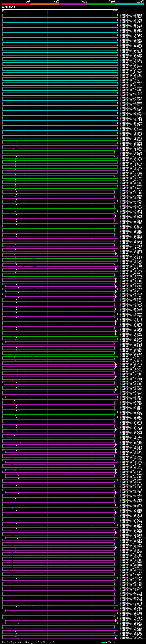Click the UniRef100_Q8XS05 label
Image resolution: width=146 pixels, height=644 pixels.
pyautogui.click(x=131, y=143)
